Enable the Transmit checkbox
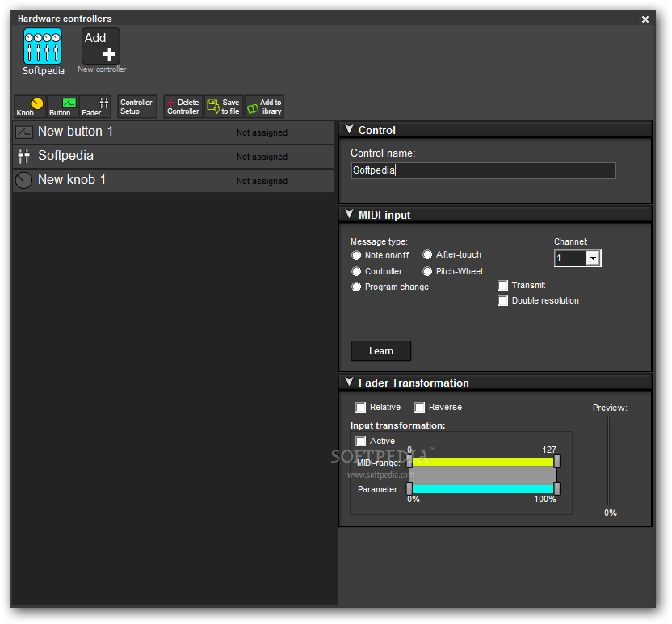 tap(502, 285)
